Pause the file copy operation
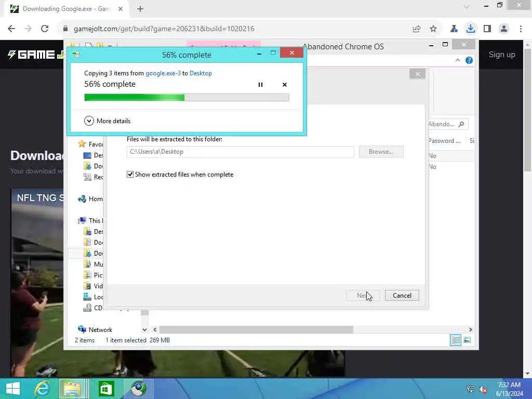Image resolution: width=532 pixels, height=399 pixels. pyautogui.click(x=260, y=85)
